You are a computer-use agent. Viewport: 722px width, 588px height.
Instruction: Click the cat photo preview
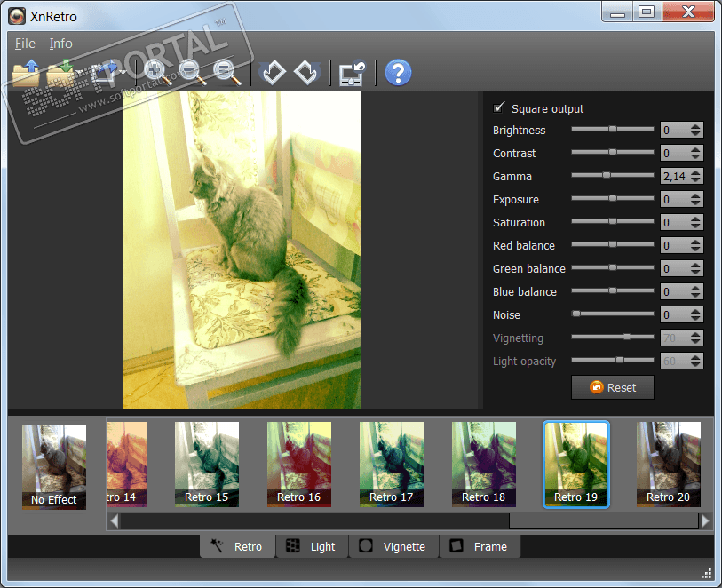pyautogui.click(x=242, y=250)
